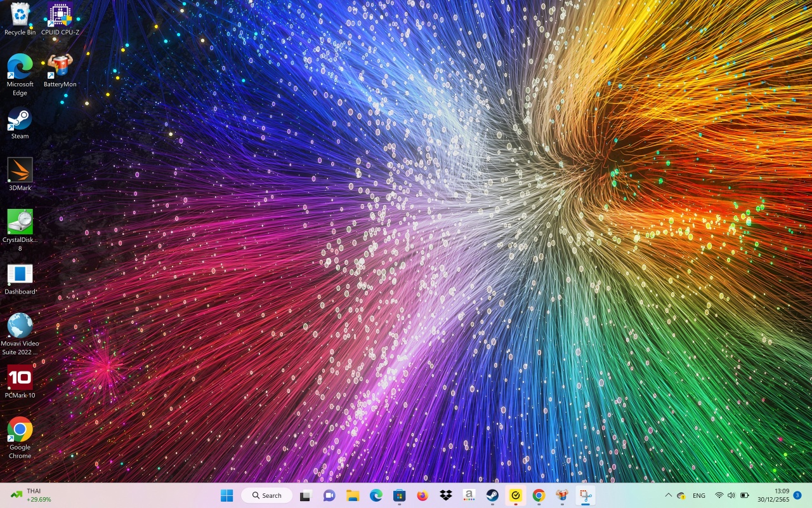This screenshot has height=508, width=812.
Task: Open the 13:09 clock and calendar
Action: click(x=773, y=495)
